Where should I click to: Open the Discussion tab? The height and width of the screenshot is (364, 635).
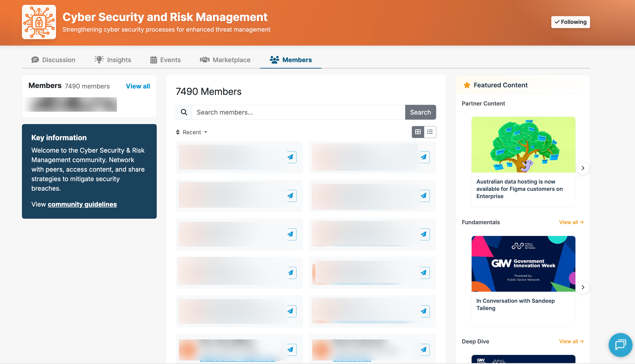click(x=53, y=60)
